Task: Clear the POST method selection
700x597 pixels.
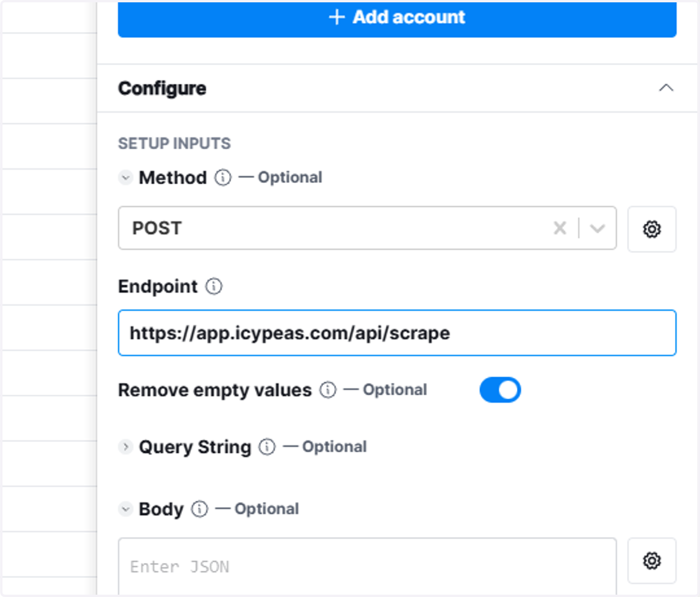Action: [559, 228]
